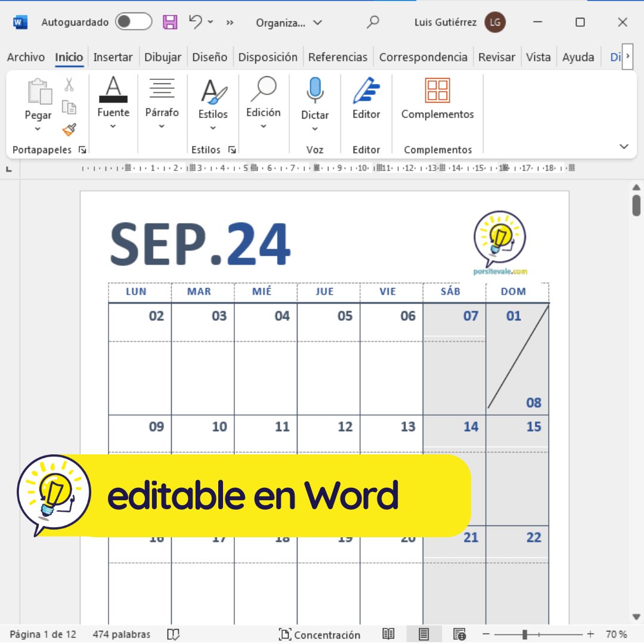Image resolution: width=644 pixels, height=644 pixels.
Task: Switch to the Insertar tab
Action: (113, 57)
